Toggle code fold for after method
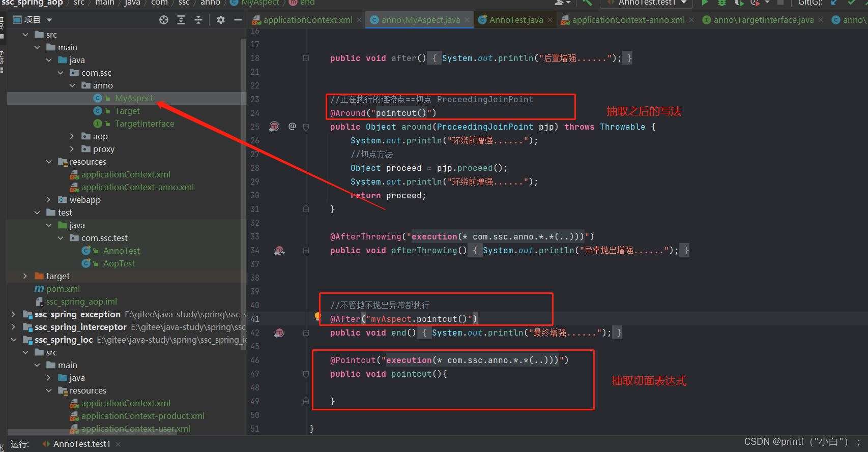This screenshot has height=452, width=868. pyautogui.click(x=306, y=58)
